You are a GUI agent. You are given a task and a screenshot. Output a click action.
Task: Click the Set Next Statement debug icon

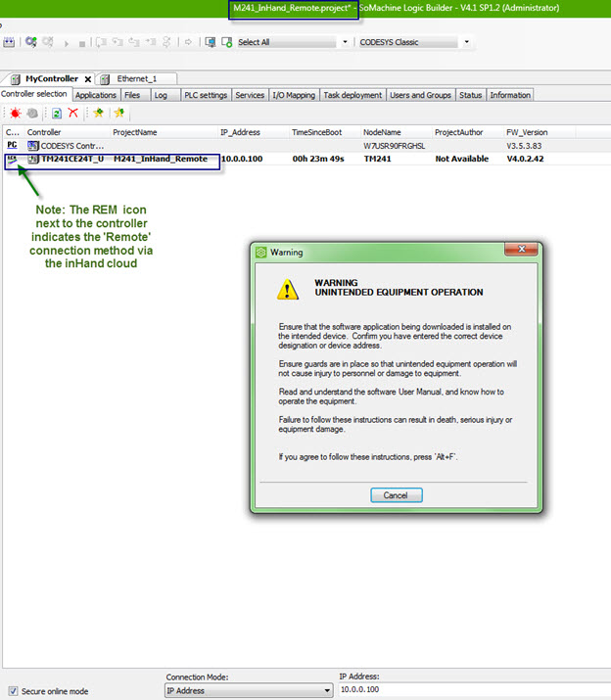[x=166, y=42]
